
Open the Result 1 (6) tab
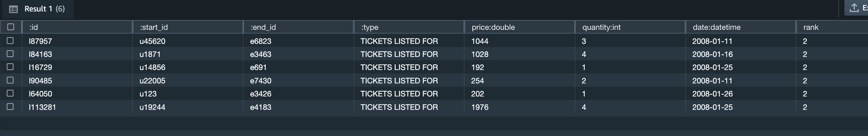44,9
